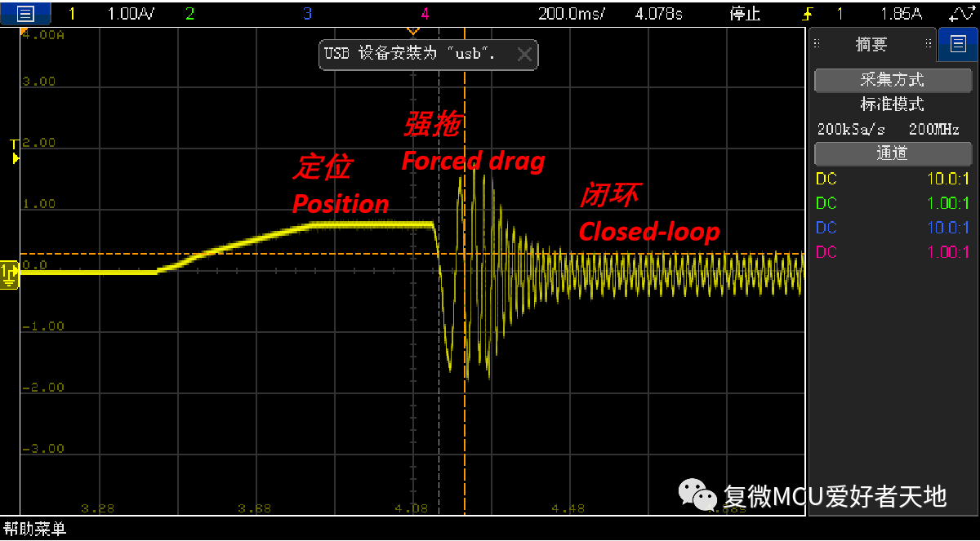This screenshot has width=980, height=541.
Task: Click the 采集方式 acquisition button
Action: (893, 80)
